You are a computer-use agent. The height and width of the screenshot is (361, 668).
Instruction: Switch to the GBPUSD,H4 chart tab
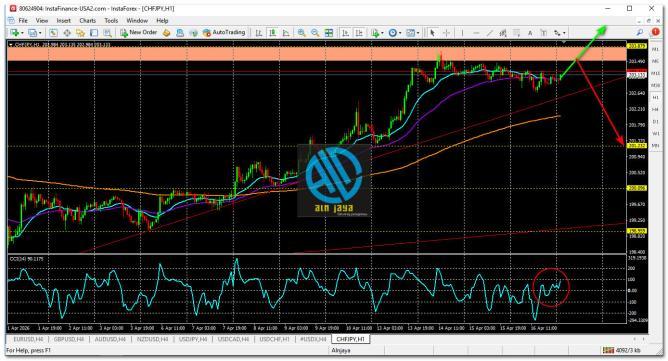(x=69, y=339)
